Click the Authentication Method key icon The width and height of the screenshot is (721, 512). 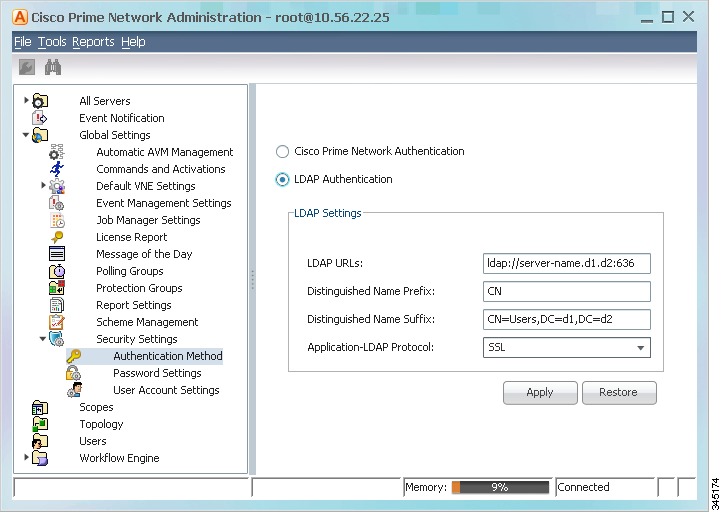[74, 356]
